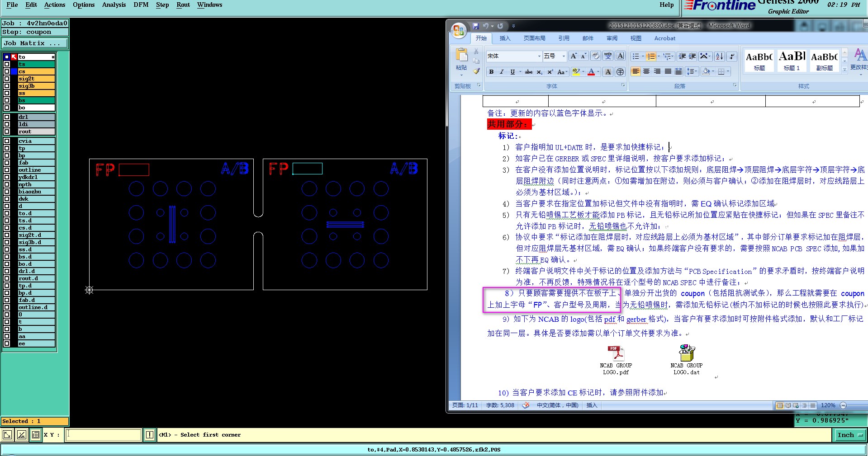Switch to the Acrobat tab in Word
The height and width of the screenshot is (456, 868).
[x=664, y=38]
